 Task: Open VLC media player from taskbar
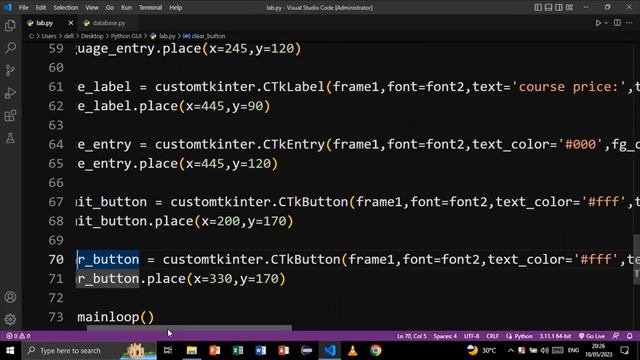[353, 351]
